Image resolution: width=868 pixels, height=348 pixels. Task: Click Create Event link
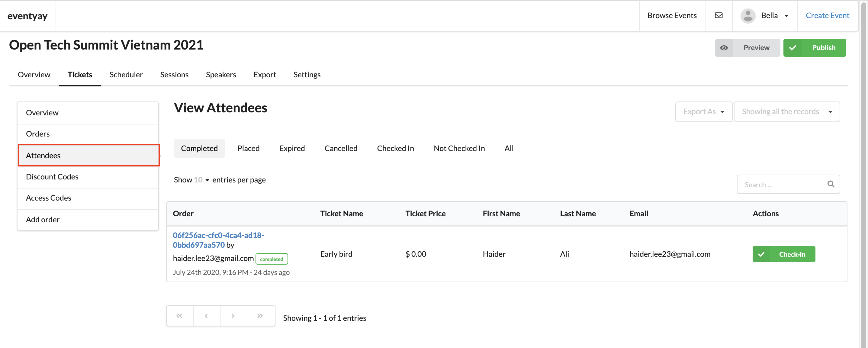(827, 15)
